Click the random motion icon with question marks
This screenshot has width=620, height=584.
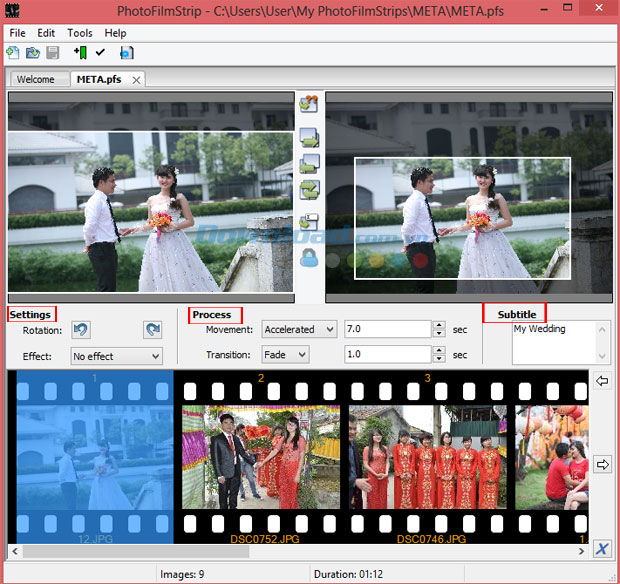310,104
